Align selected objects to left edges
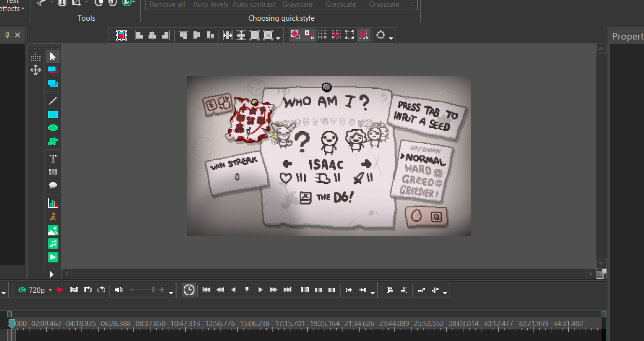This screenshot has height=341, width=644. pyautogui.click(x=139, y=35)
